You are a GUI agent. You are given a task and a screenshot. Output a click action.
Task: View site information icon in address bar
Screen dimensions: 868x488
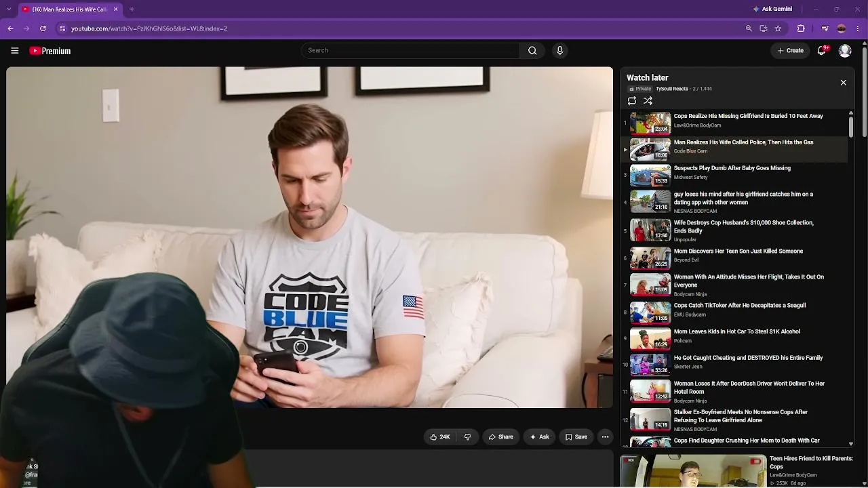(x=62, y=28)
